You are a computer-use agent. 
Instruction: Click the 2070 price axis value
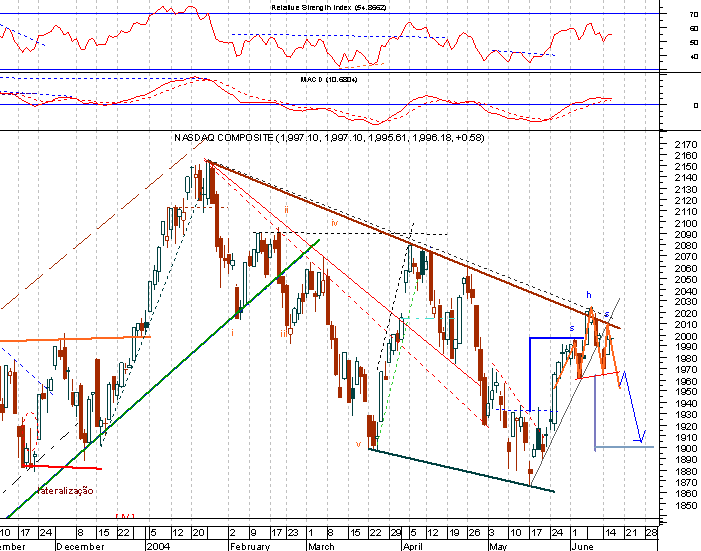(x=685, y=257)
